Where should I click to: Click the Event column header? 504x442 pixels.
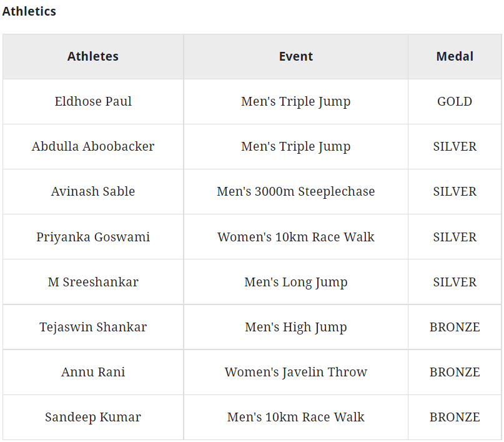point(295,56)
